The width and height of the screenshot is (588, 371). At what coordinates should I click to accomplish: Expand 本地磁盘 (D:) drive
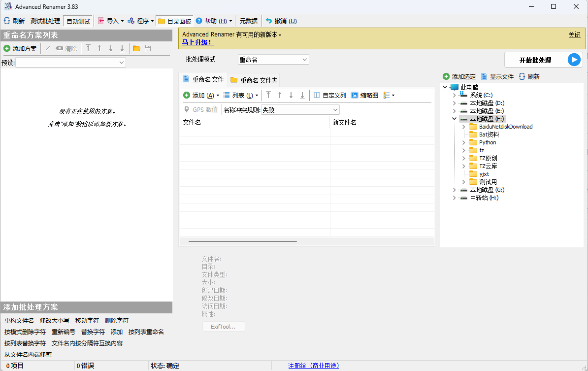click(x=454, y=103)
